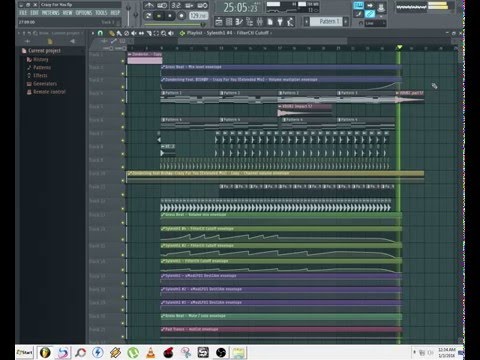The image size is (480, 360).
Task: Open the mixer faders shortcut icon
Action: [x=260, y=22]
